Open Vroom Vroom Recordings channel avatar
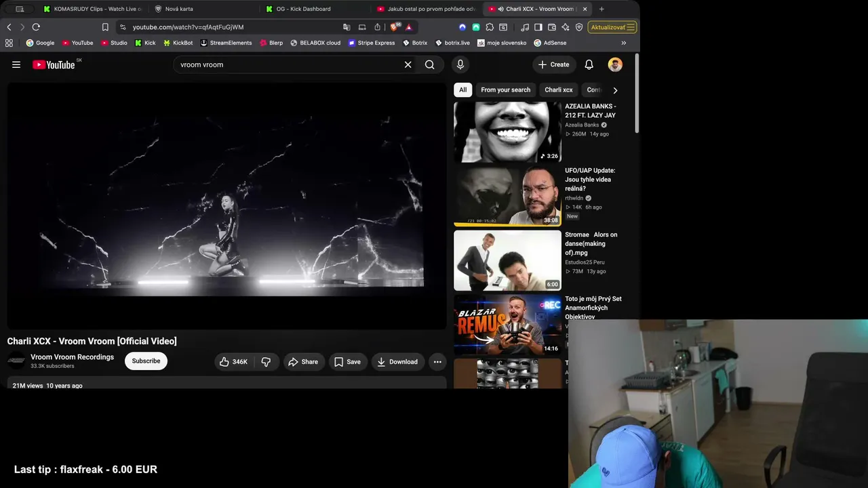Viewport: 868px width, 488px height. (16, 361)
